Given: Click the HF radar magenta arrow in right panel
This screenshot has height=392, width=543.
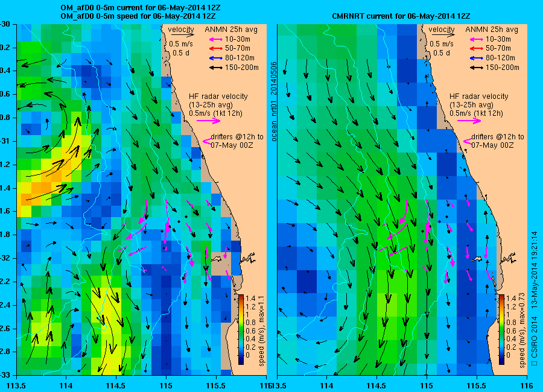Looking at the screenshot, I should [469, 121].
